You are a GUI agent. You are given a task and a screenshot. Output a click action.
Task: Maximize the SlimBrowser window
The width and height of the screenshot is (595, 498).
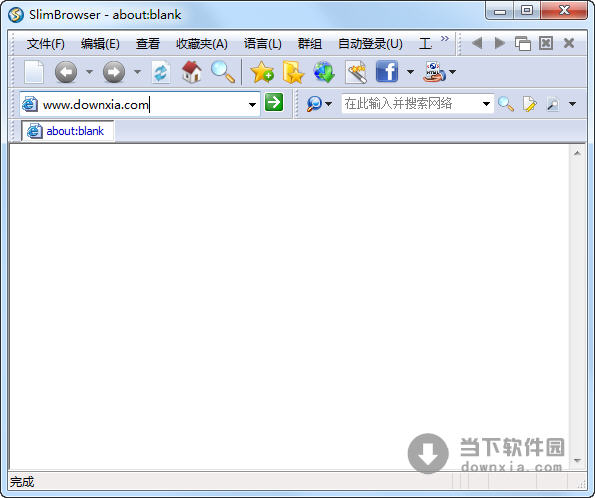(x=527, y=10)
